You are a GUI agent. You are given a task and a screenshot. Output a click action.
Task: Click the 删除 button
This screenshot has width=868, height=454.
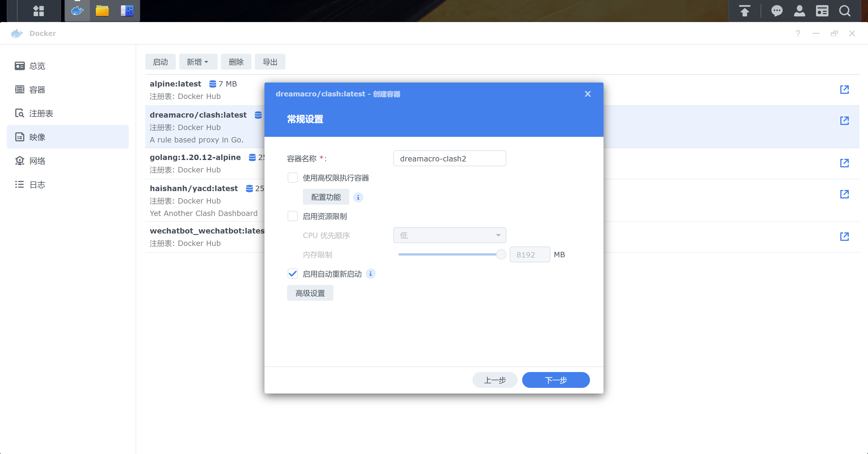pos(236,62)
